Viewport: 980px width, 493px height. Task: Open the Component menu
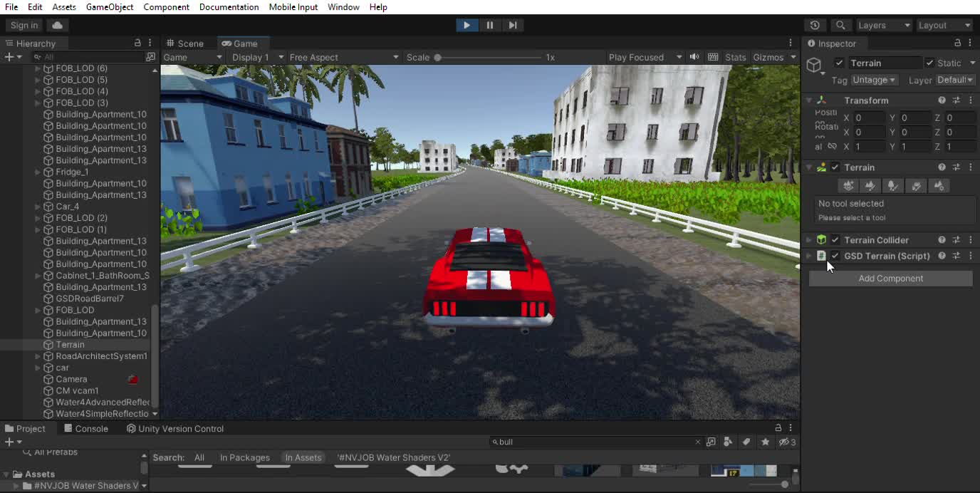click(166, 7)
